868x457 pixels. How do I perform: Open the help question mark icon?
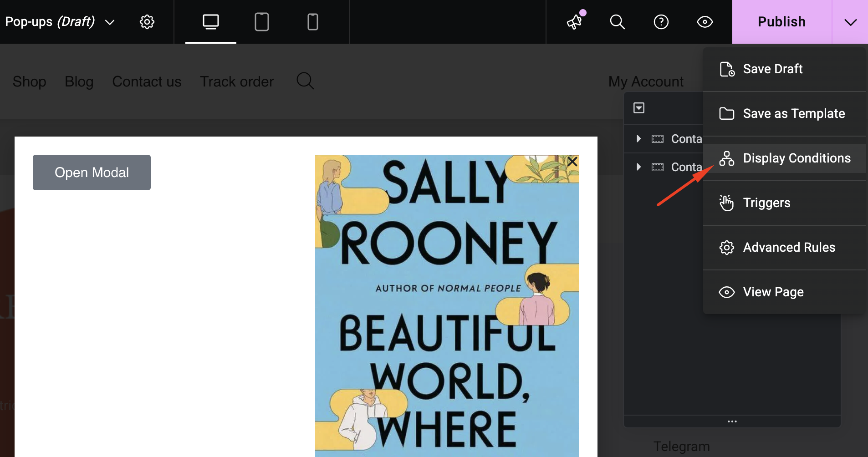tap(661, 22)
